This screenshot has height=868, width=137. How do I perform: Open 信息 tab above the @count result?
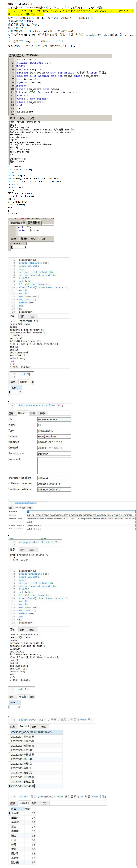(14, 239)
